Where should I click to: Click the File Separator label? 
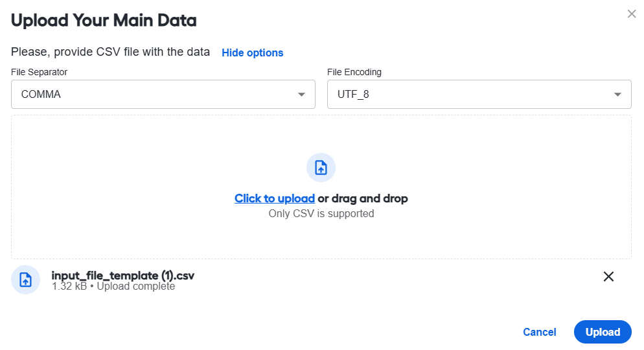click(39, 72)
